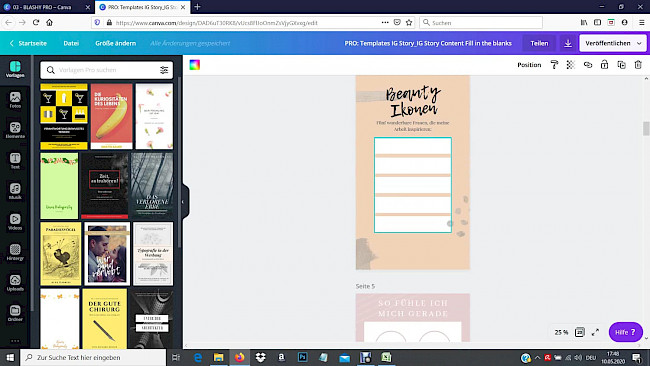Duplicate the selected element
Viewport: 650px width, 366px height.
pos(621,65)
